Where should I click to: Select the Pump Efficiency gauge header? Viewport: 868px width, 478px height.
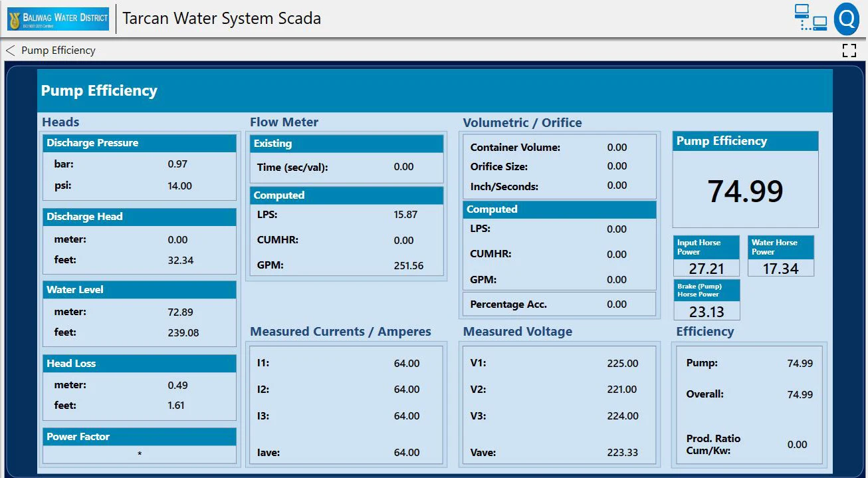(x=744, y=140)
